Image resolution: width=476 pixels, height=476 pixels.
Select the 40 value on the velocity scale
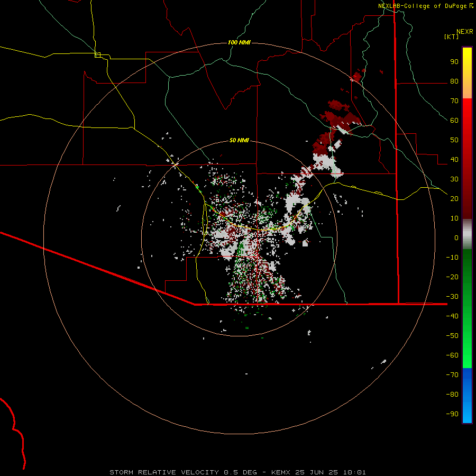[x=454, y=159]
